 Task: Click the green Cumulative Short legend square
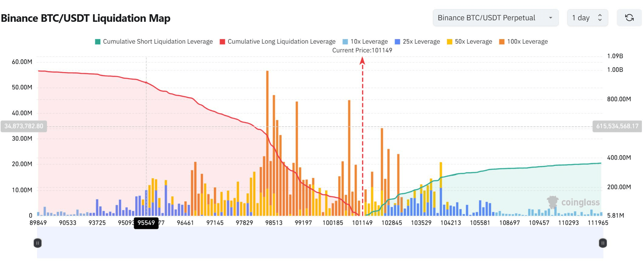(x=98, y=42)
